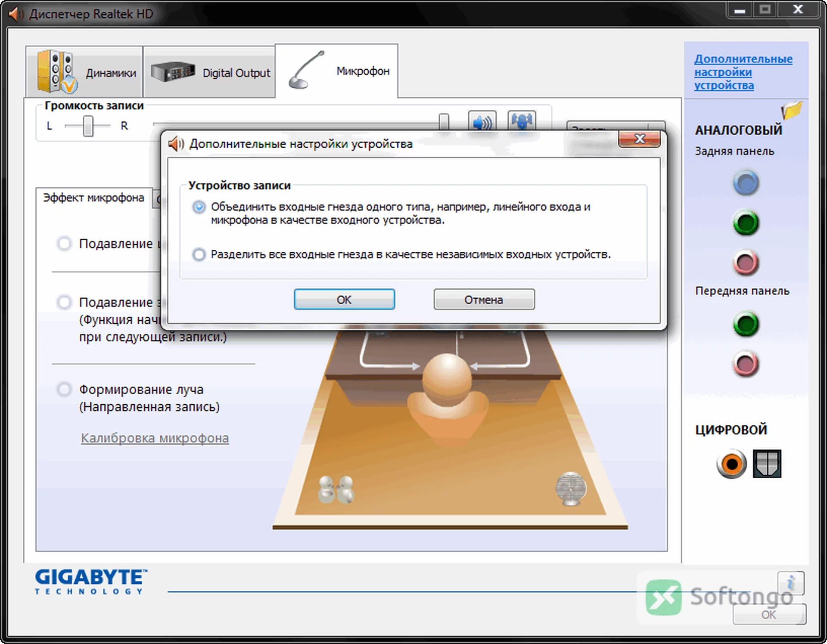Screen dimensions: 827x644
Task: Select option to separate all input jacks
Action: point(199,254)
